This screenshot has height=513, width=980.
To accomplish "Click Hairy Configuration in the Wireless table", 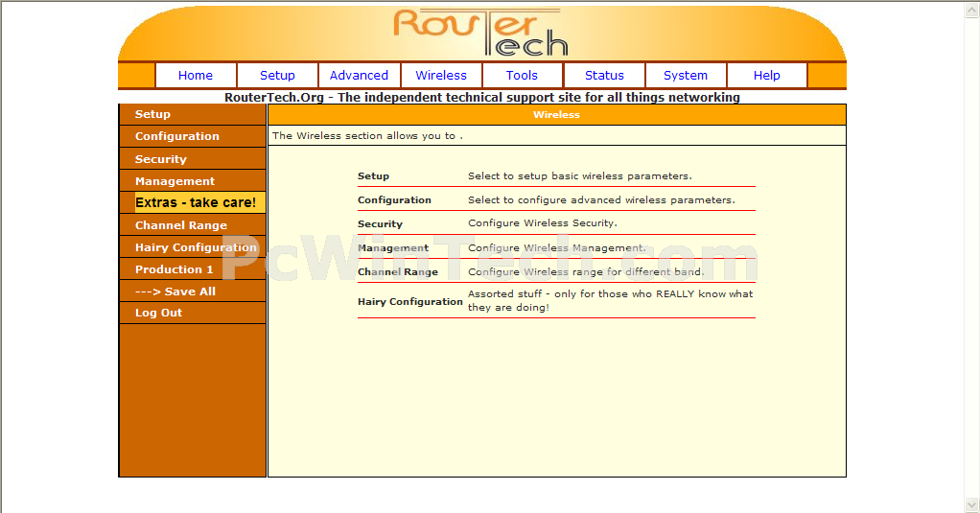I will [410, 301].
